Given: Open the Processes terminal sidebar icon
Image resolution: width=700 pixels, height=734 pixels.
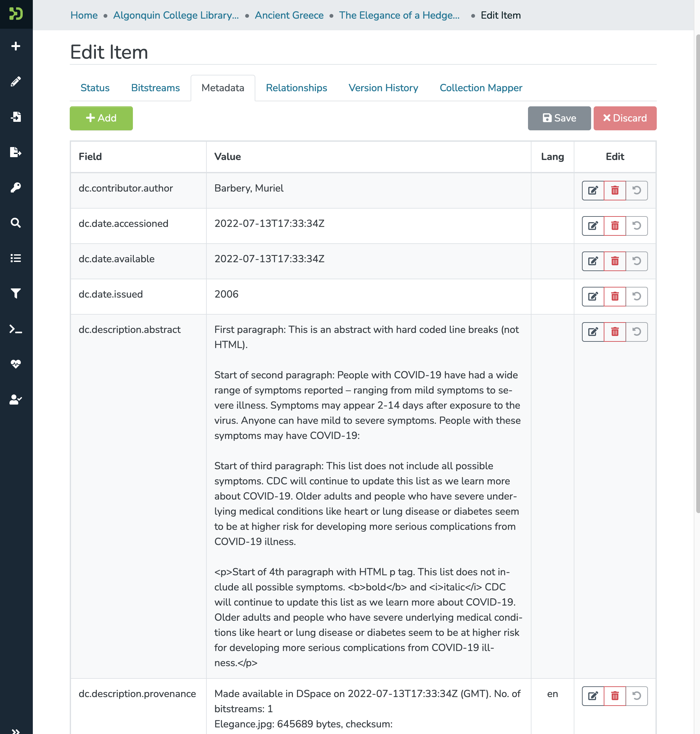Looking at the screenshot, I should [16, 329].
